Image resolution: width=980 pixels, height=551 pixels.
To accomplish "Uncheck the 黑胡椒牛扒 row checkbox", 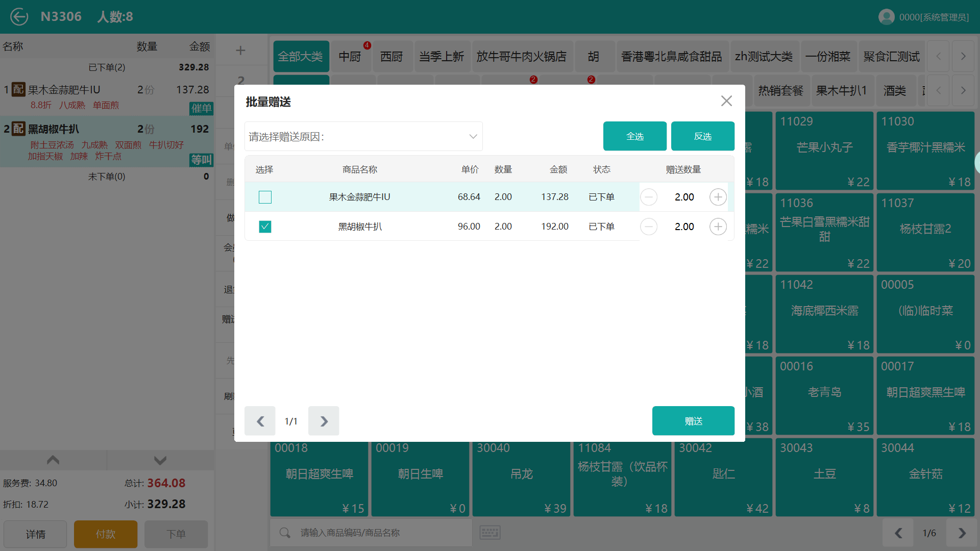I will [265, 227].
